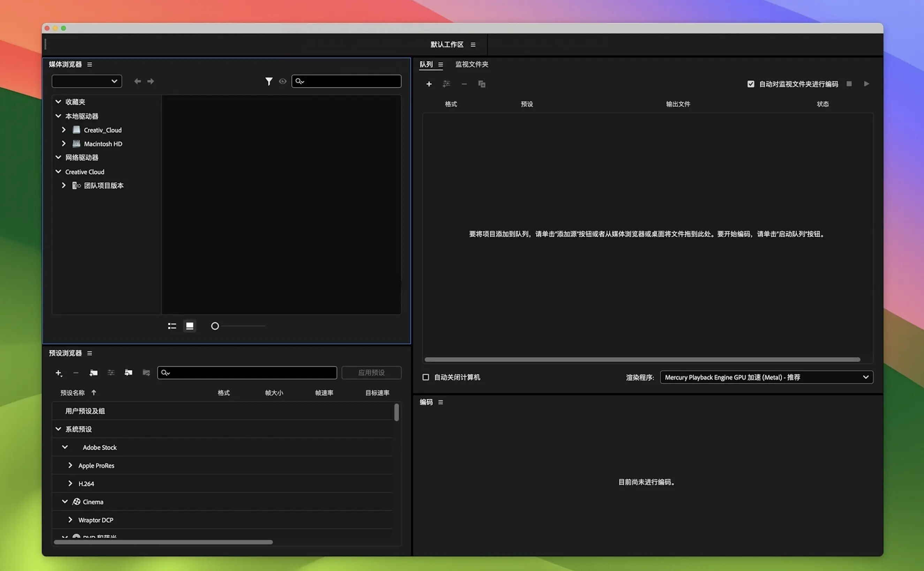This screenshot has width=924, height=571.
Task: Click the duplicate icon in 队列 toolbar
Action: [x=482, y=84]
